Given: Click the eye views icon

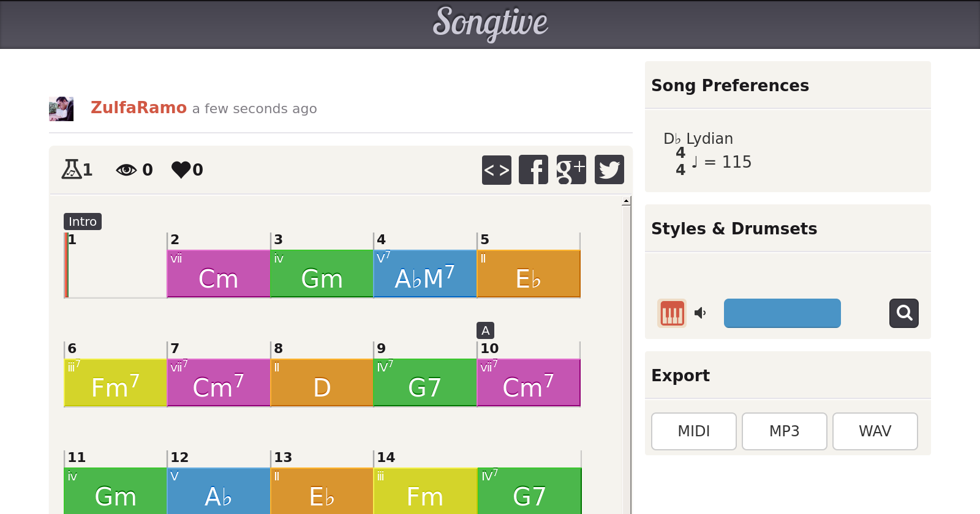Looking at the screenshot, I should (126, 169).
